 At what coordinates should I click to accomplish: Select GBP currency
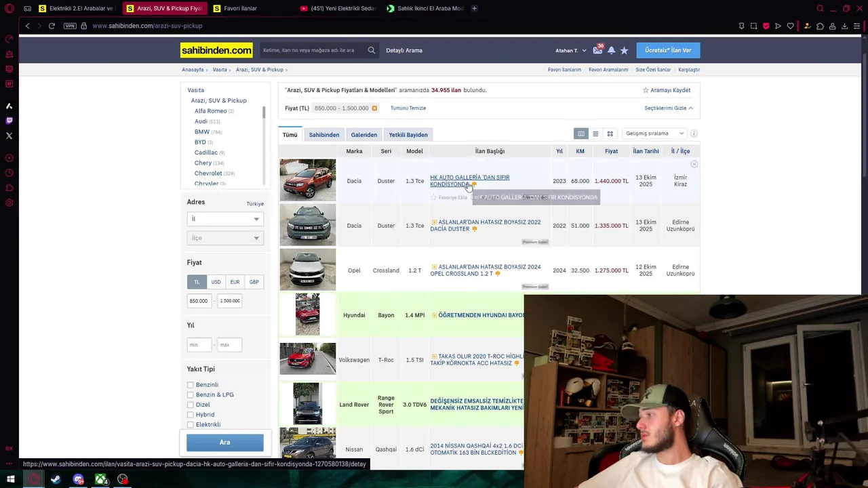[x=254, y=282]
